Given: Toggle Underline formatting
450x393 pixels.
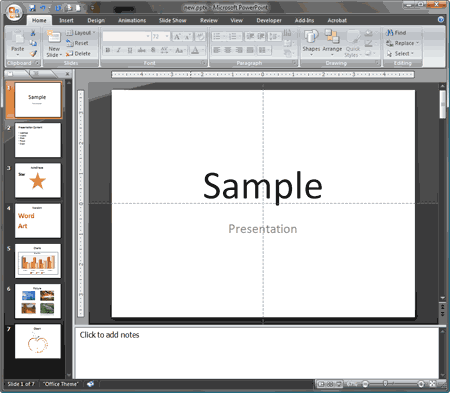Looking at the screenshot, I should click(x=130, y=50).
